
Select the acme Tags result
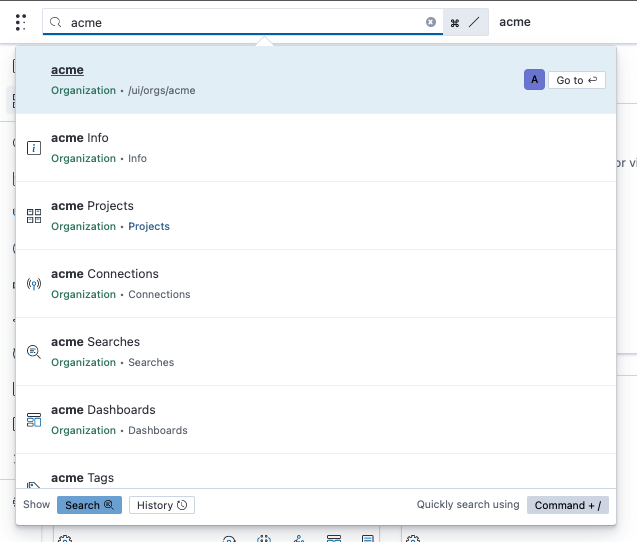click(316, 471)
